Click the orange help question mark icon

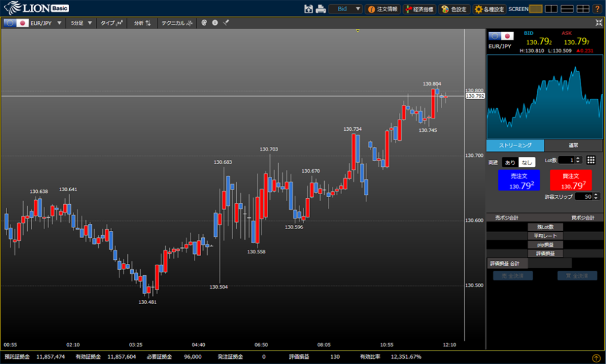(597, 9)
